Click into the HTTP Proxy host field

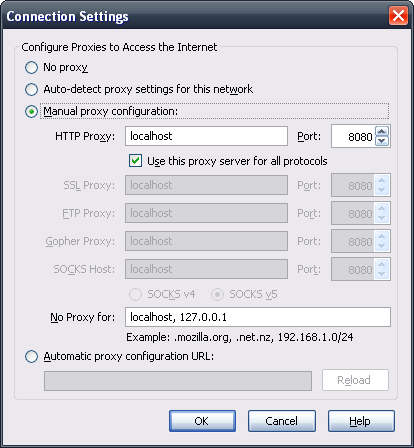click(206, 136)
